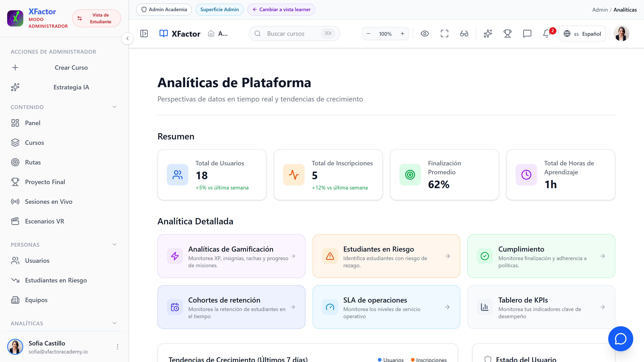Open Cumplimiento card
The width and height of the screenshot is (644, 362).
(541, 256)
